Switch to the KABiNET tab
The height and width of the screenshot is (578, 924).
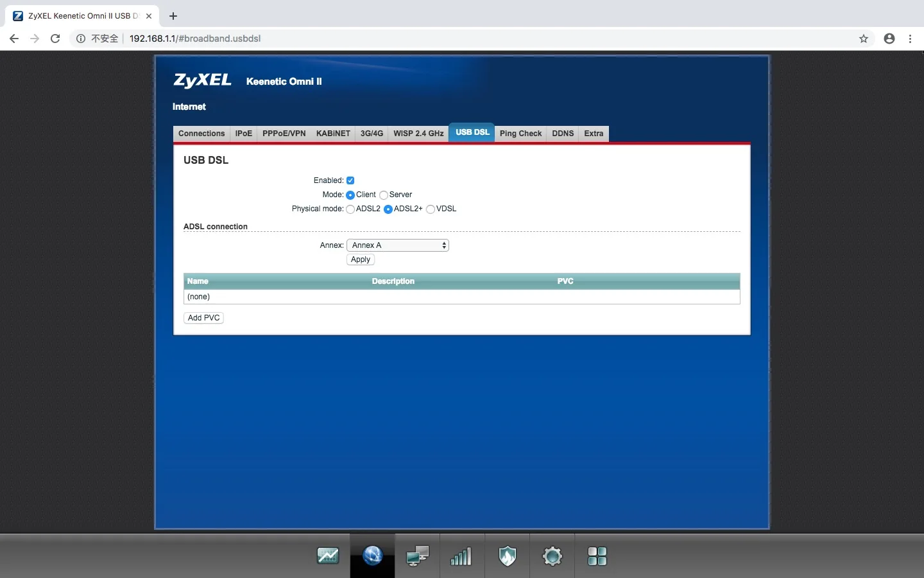point(333,134)
